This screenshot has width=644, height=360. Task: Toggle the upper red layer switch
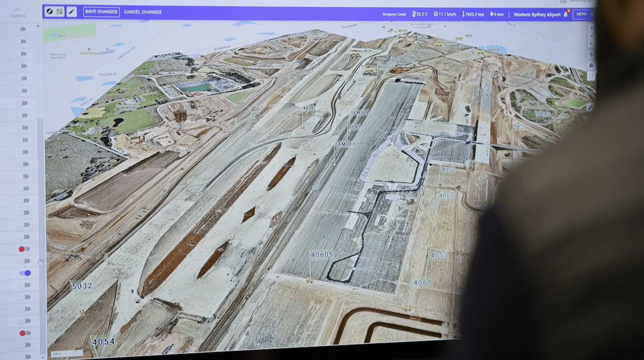[x=24, y=249]
